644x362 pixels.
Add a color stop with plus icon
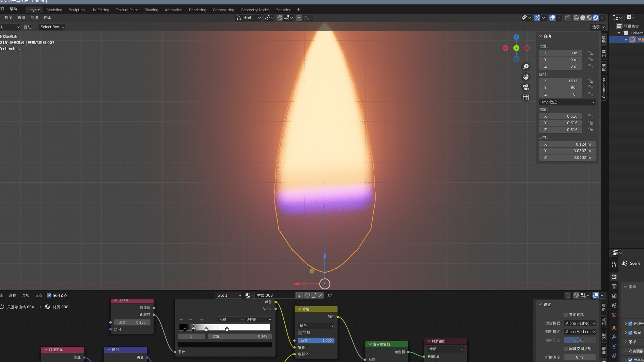pos(181,319)
